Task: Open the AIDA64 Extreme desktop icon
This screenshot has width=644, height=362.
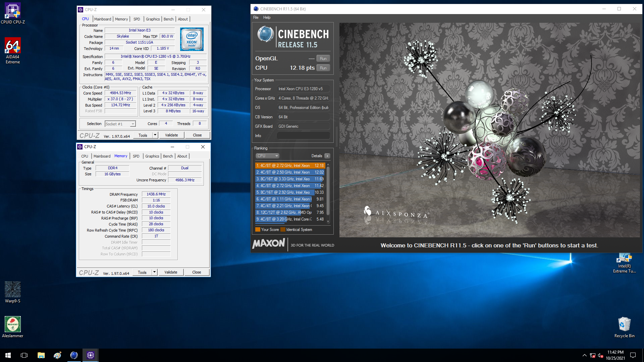Action: click(13, 50)
